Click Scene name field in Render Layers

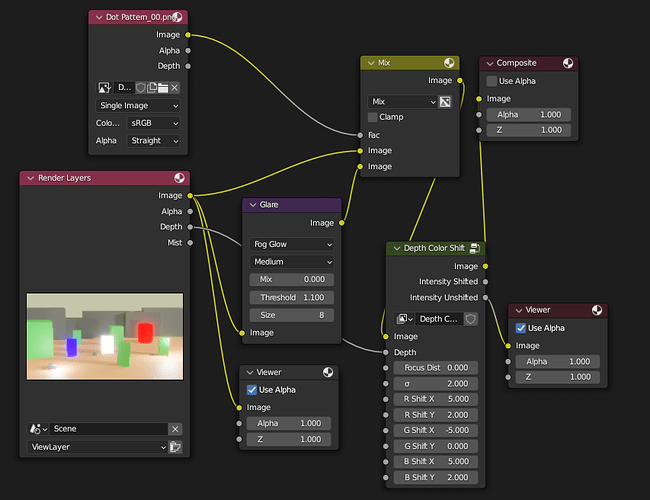pos(109,429)
